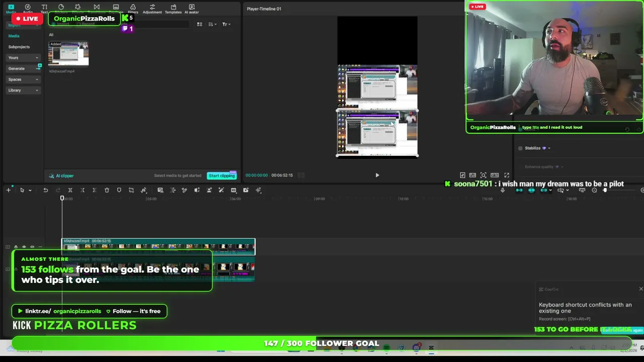Toggle timeline auto snapping

tap(531, 190)
